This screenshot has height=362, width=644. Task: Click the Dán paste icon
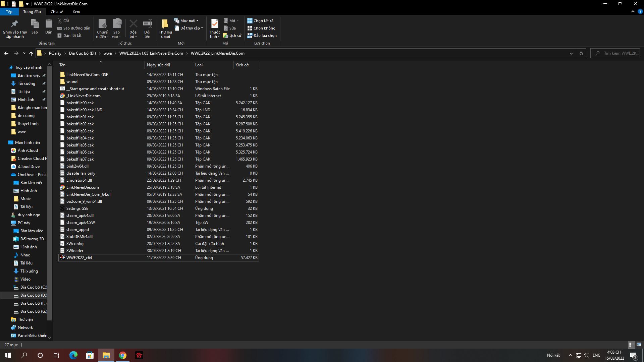click(49, 24)
